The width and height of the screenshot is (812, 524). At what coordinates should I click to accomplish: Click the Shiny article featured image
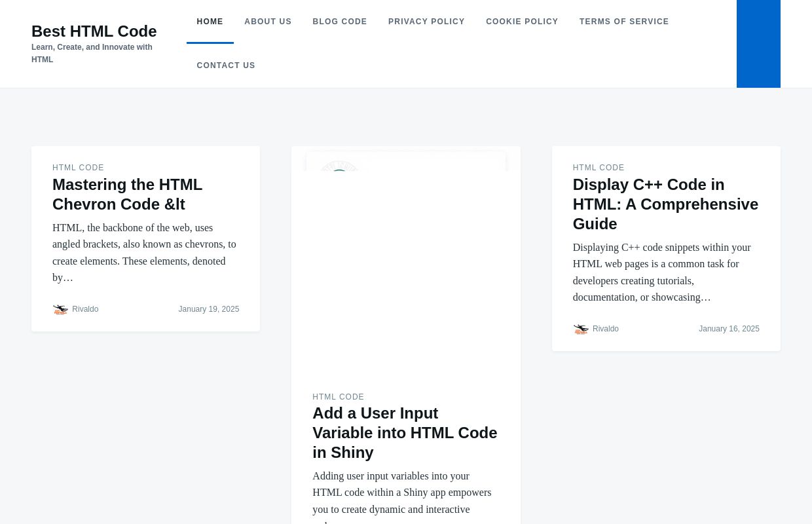click(405, 262)
